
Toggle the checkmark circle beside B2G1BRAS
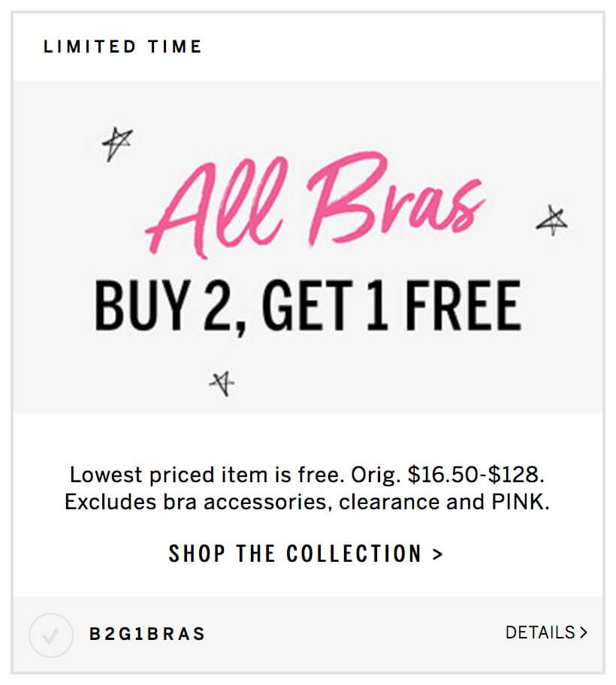coord(50,635)
